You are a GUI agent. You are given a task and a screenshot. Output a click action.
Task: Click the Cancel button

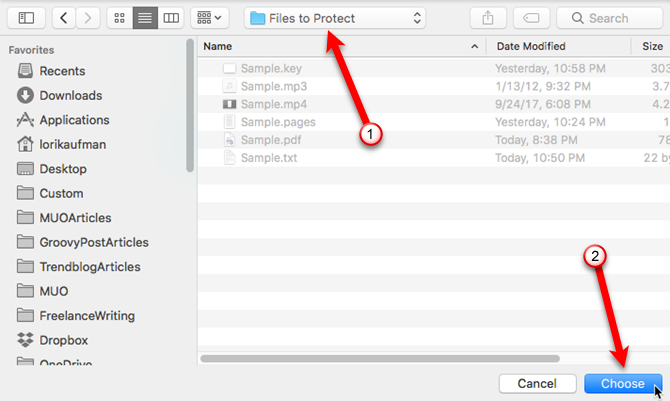tap(537, 384)
